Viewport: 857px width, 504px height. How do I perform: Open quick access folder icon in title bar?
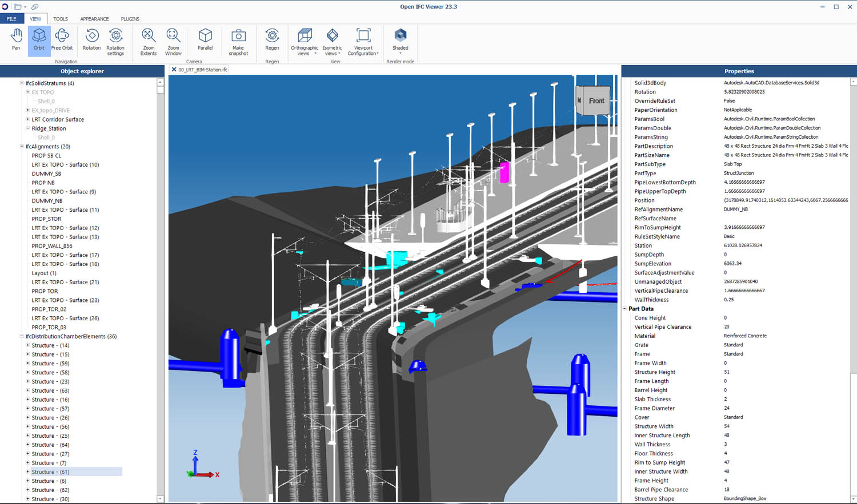click(x=18, y=7)
